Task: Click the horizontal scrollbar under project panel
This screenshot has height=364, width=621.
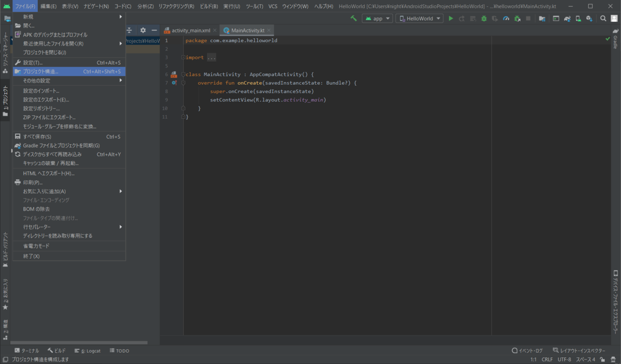Action: click(x=79, y=342)
